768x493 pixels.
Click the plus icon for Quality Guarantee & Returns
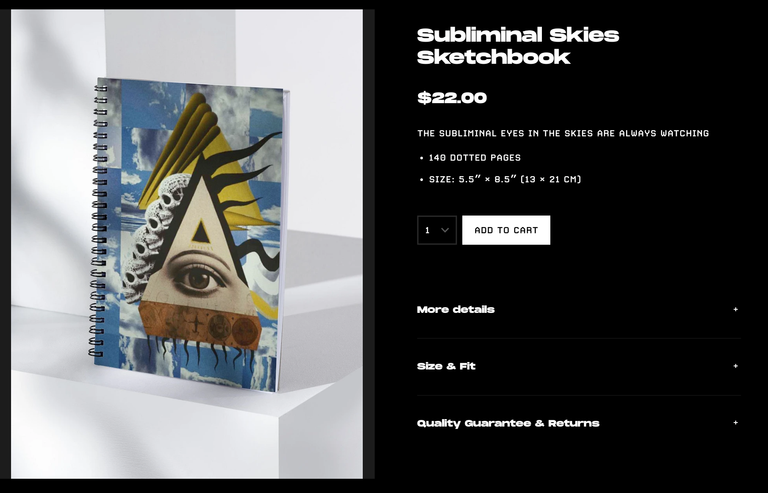[x=735, y=423]
